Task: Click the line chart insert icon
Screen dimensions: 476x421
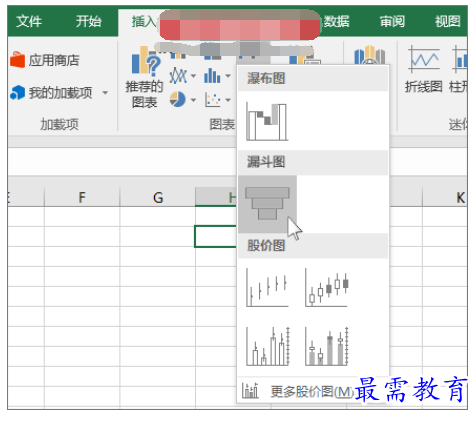Action: pos(178,76)
